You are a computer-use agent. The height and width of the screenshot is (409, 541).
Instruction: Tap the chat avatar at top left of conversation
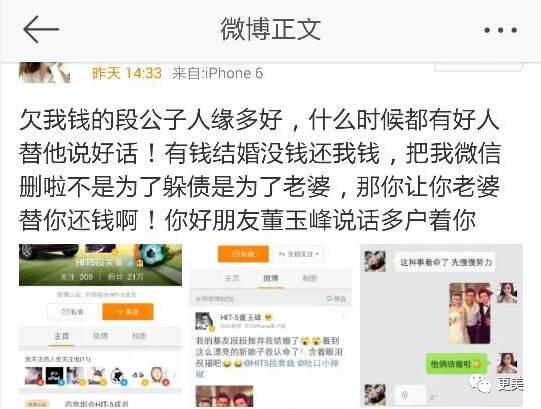[x=375, y=261]
